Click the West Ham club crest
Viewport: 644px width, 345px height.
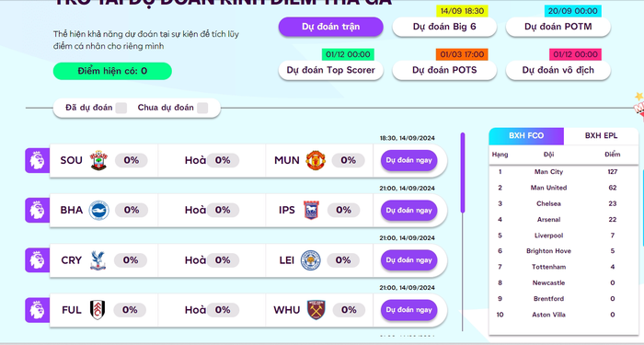(316, 310)
